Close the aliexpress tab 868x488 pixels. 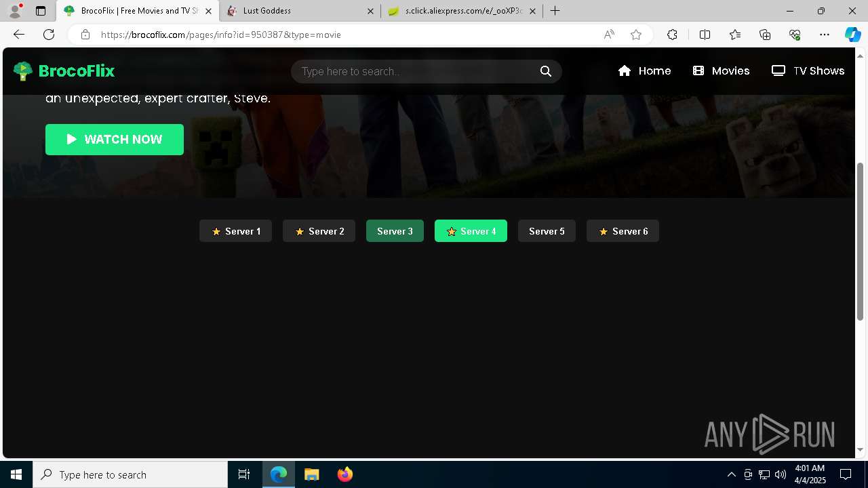tap(532, 11)
